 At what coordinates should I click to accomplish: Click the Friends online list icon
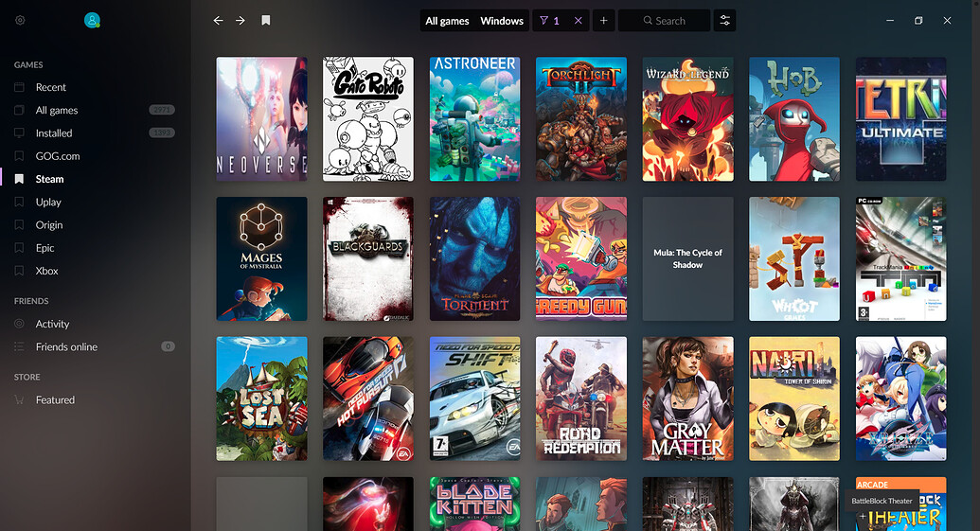[19, 346]
